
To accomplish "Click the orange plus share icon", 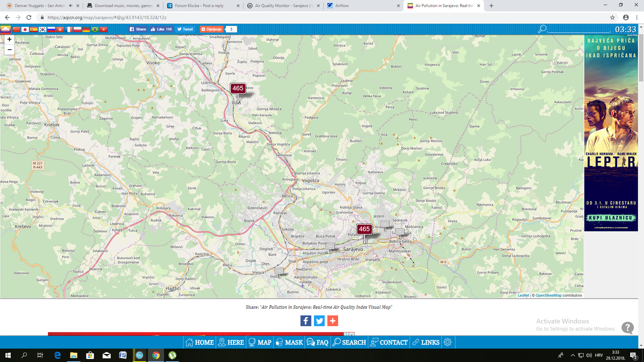I will click(333, 321).
